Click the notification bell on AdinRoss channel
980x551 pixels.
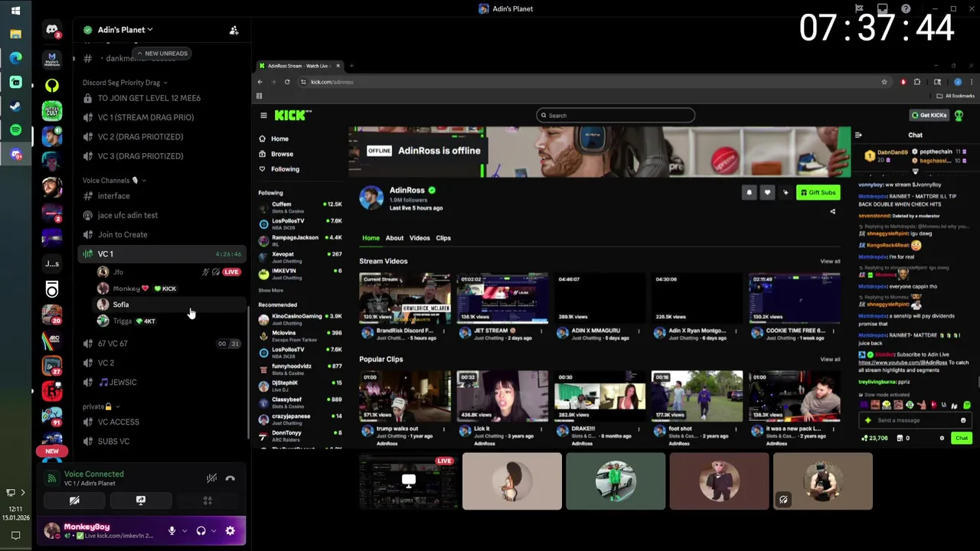(x=749, y=193)
